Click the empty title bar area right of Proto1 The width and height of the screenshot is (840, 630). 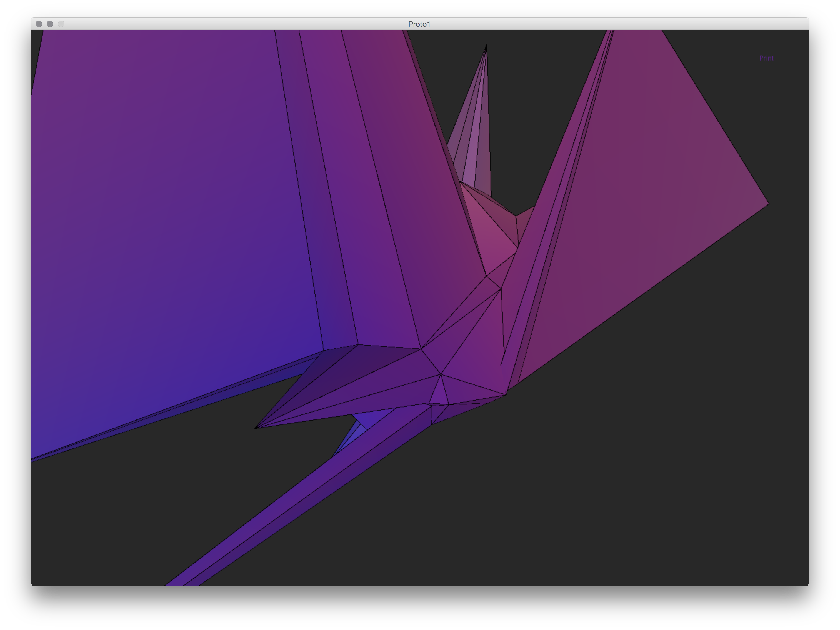[607, 24]
